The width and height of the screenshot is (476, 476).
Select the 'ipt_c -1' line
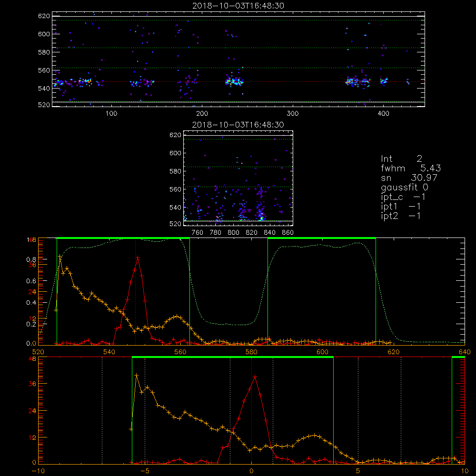403,197
